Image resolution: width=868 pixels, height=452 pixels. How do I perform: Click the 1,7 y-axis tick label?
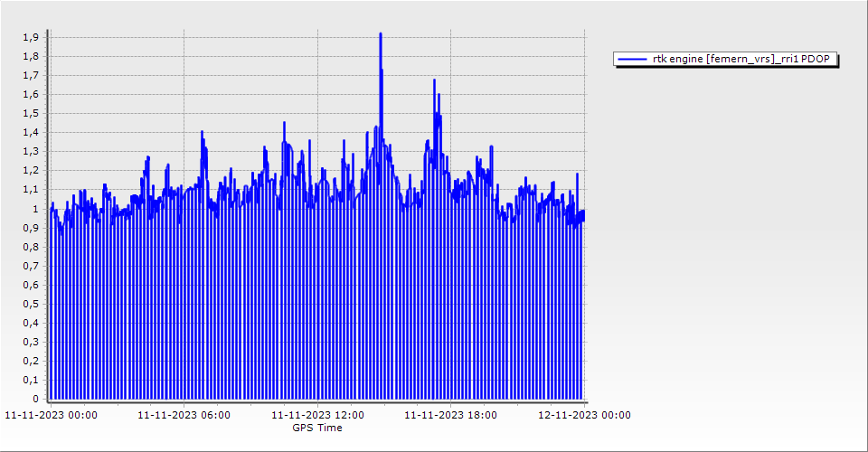coord(32,76)
